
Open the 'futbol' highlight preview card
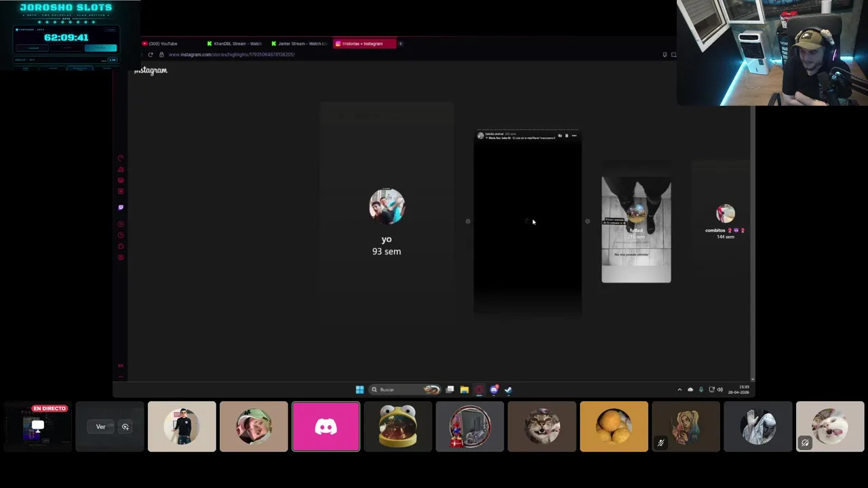tap(636, 230)
